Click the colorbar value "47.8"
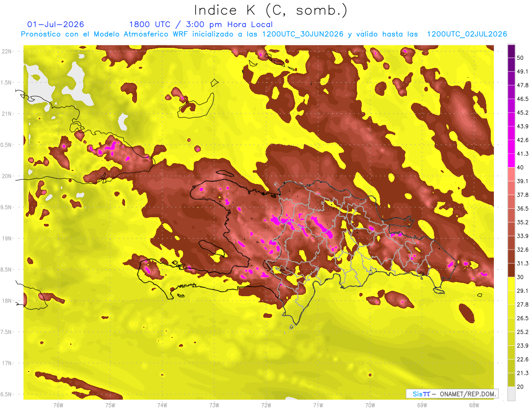 click(x=523, y=85)
